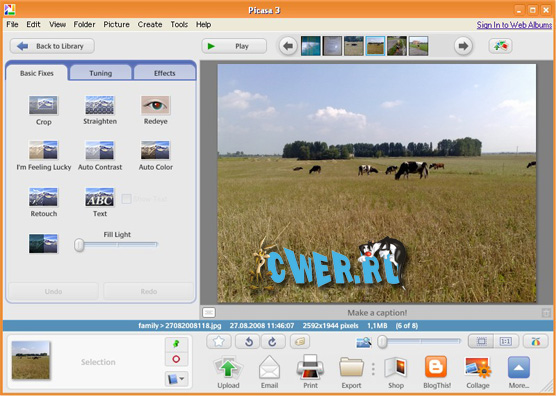
Task: Select the last filmstrip thumbnail
Action: [418, 46]
